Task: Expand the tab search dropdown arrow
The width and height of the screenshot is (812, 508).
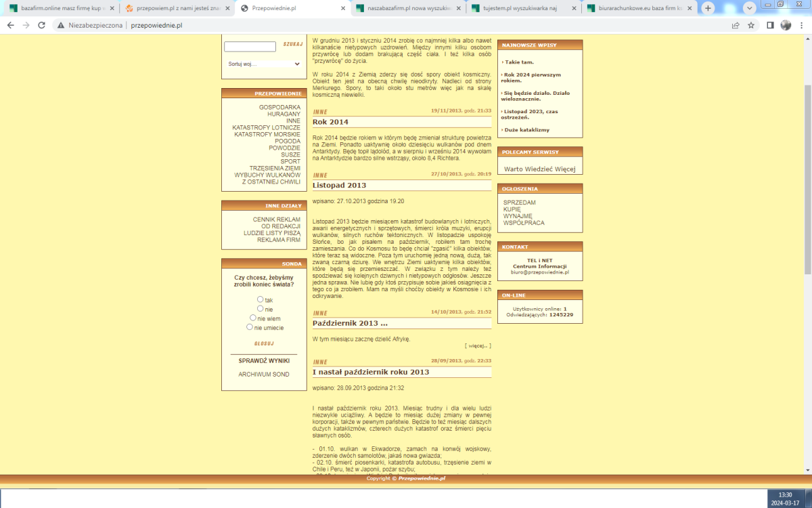Action: (x=750, y=8)
